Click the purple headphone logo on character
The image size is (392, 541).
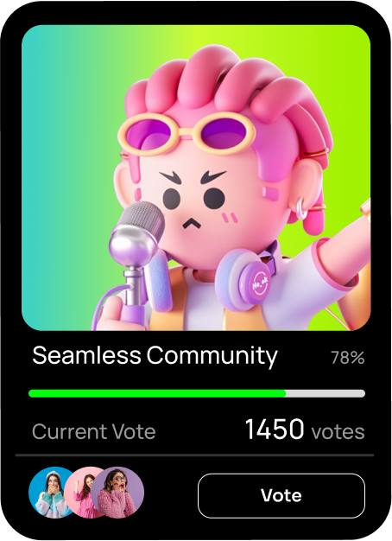coord(260,283)
